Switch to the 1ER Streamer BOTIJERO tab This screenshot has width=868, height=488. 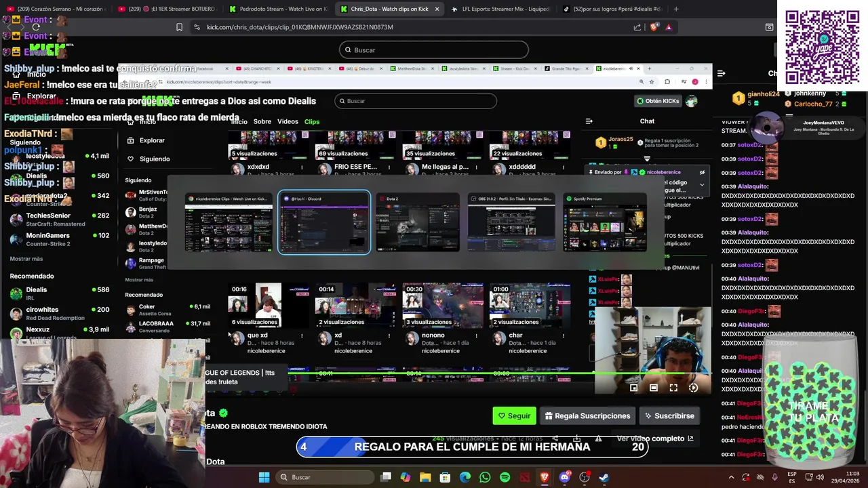[167, 9]
